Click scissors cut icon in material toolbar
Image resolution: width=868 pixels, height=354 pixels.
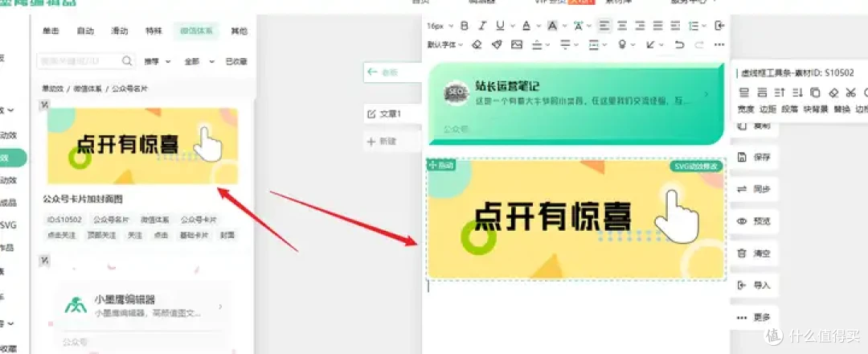[x=851, y=93]
